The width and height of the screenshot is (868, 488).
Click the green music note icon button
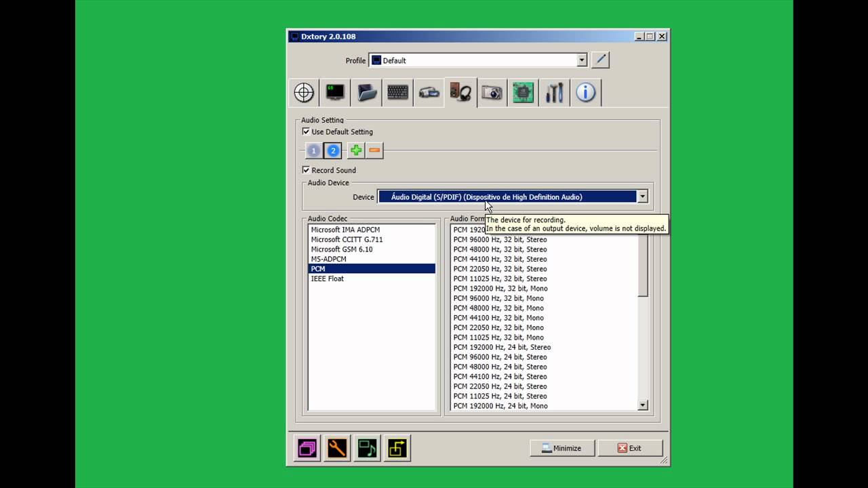coord(367,448)
